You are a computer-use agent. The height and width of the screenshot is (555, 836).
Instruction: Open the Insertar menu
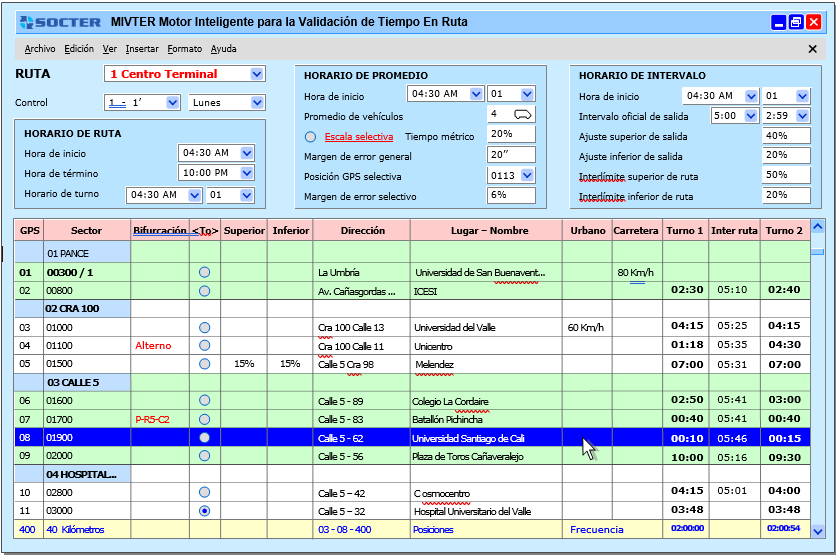[x=142, y=49]
